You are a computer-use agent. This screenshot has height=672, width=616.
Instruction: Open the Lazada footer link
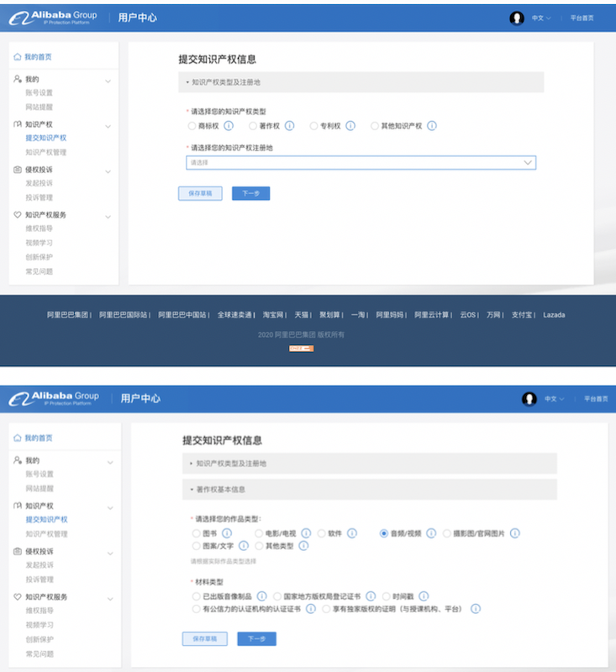click(554, 315)
